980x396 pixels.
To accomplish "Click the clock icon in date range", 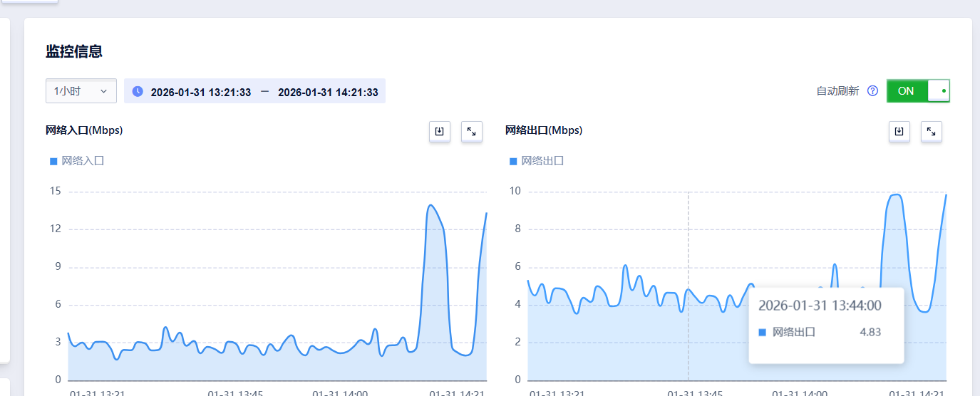I will tap(138, 92).
